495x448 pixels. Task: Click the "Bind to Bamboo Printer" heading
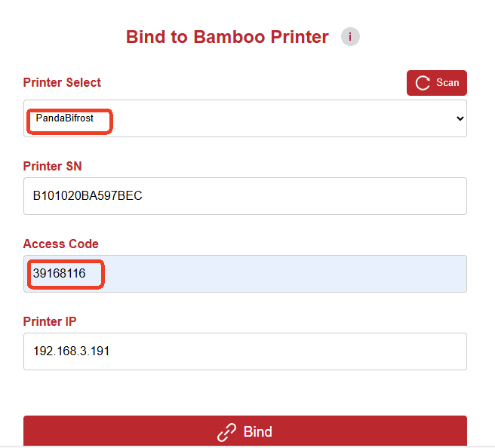(x=227, y=37)
